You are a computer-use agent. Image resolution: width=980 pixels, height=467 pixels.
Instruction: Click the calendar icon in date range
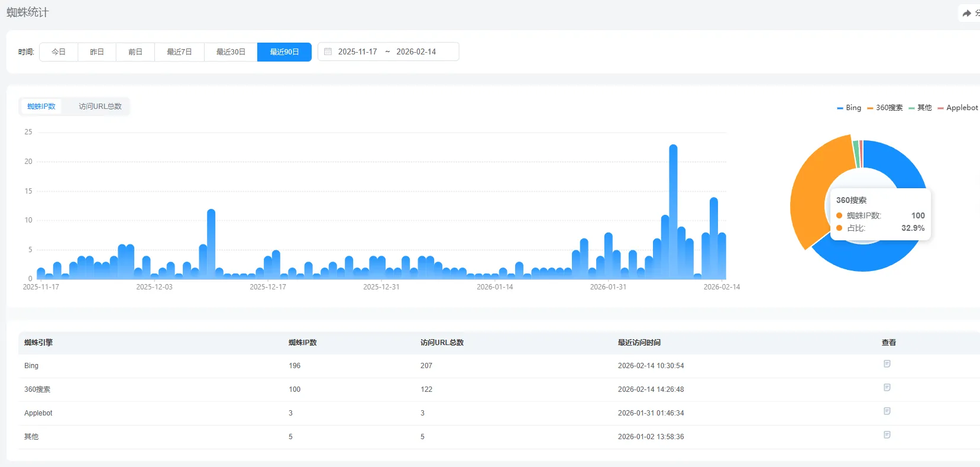(x=328, y=51)
